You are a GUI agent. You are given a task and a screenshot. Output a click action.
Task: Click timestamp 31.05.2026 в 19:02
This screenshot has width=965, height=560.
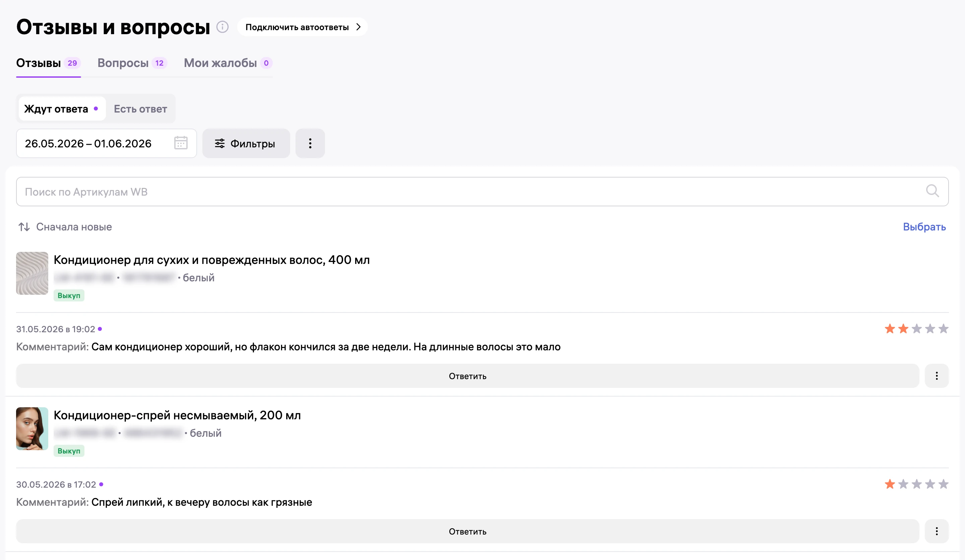[56, 329]
